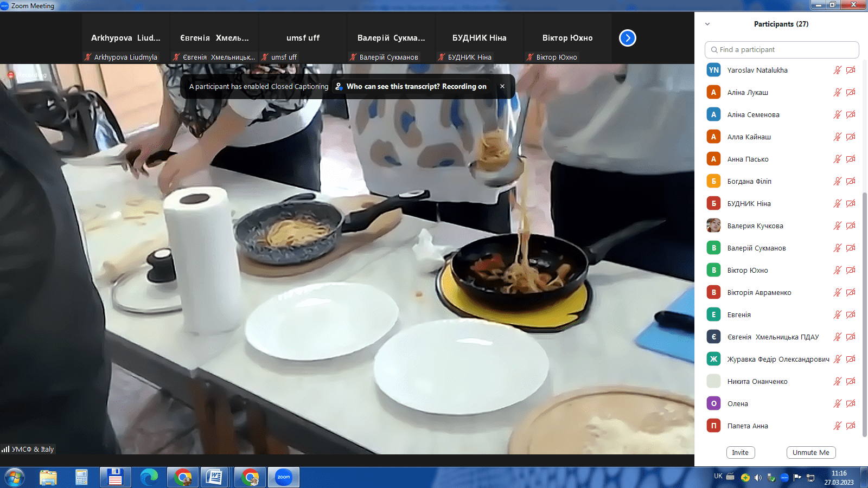Open Zoom from the Windows taskbar
Image resolution: width=868 pixels, height=488 pixels.
coord(284,477)
